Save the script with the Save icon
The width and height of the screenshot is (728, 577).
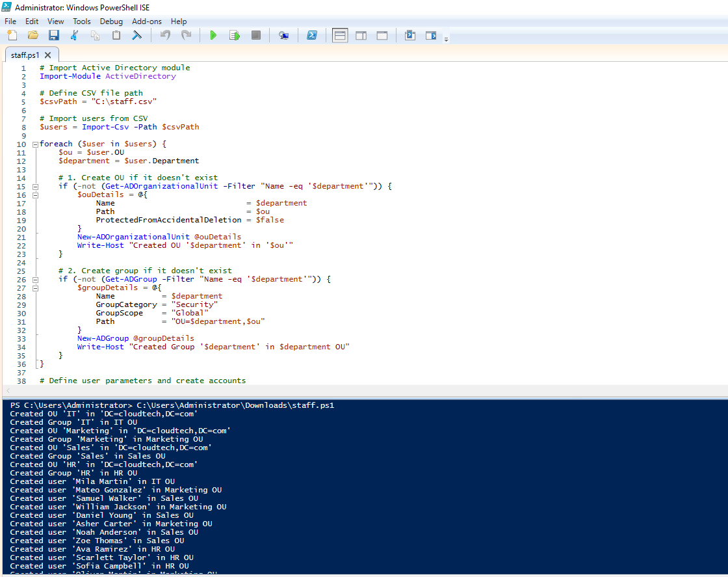tap(54, 35)
